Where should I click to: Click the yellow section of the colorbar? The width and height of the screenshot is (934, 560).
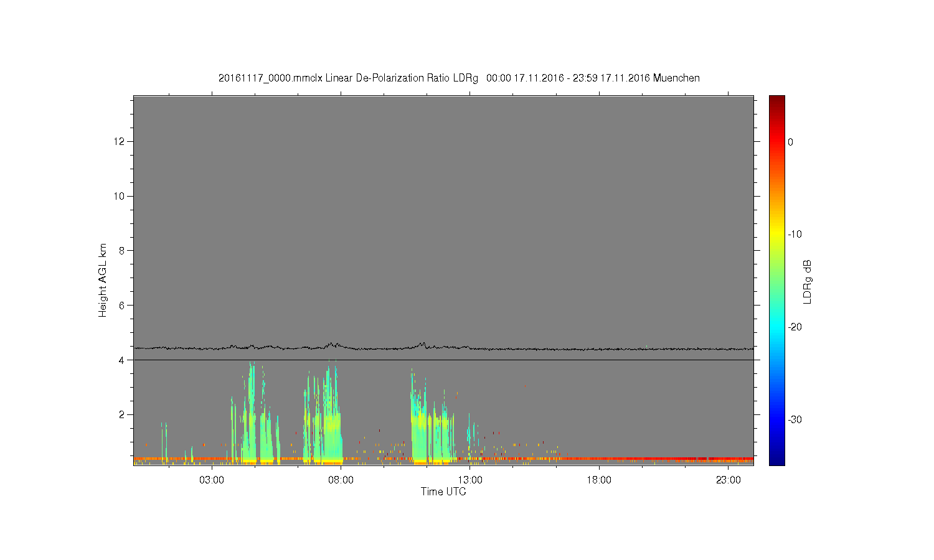click(x=777, y=235)
